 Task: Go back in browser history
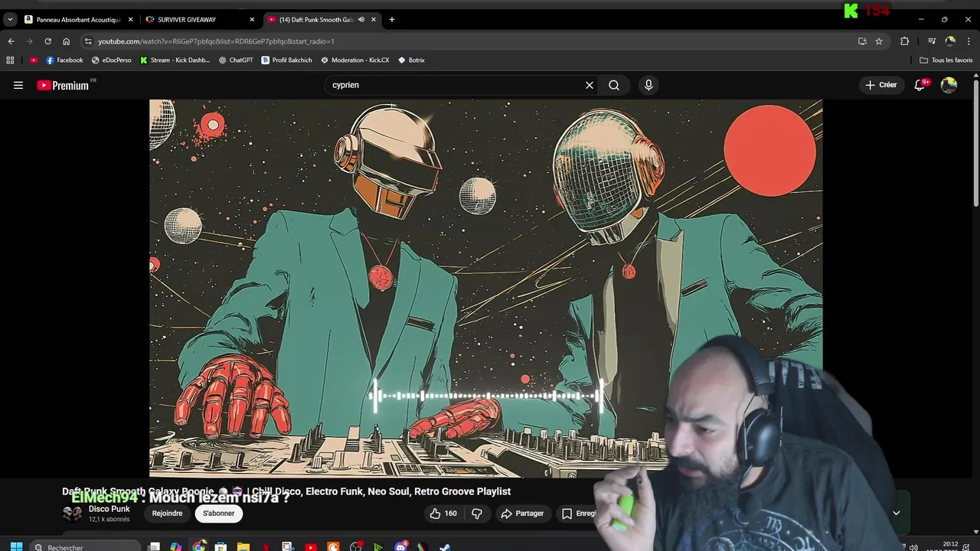[x=11, y=41]
